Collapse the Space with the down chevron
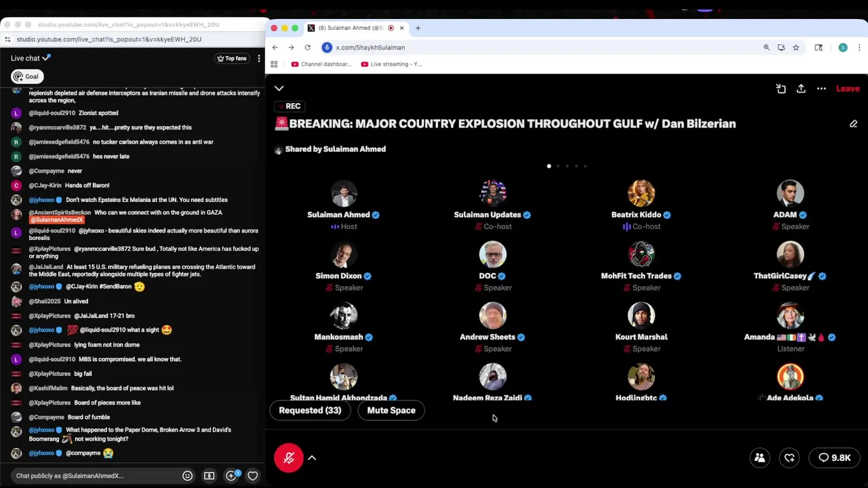The width and height of the screenshot is (868, 488). pyautogui.click(x=279, y=88)
